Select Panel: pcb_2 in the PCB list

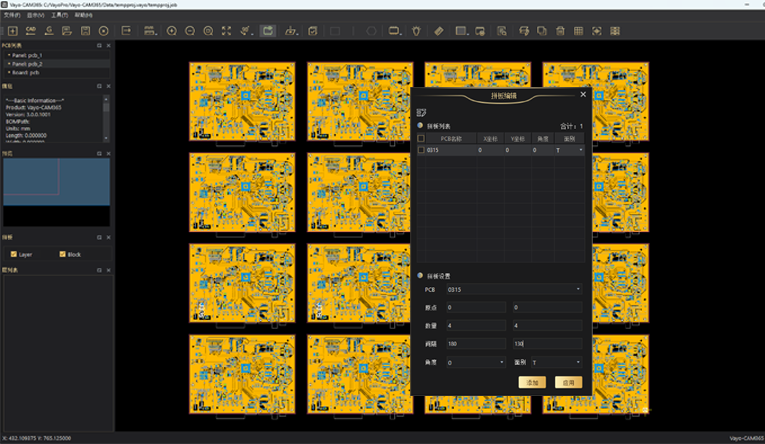pyautogui.click(x=27, y=64)
